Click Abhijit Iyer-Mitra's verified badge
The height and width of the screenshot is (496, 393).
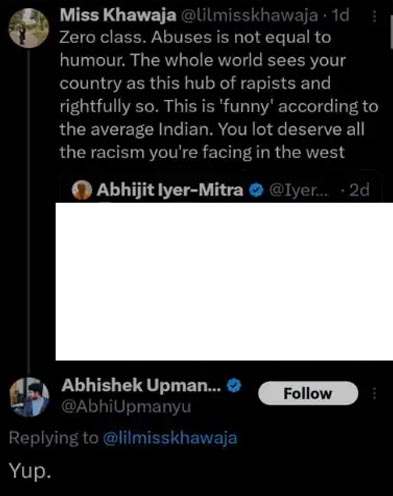coord(256,190)
